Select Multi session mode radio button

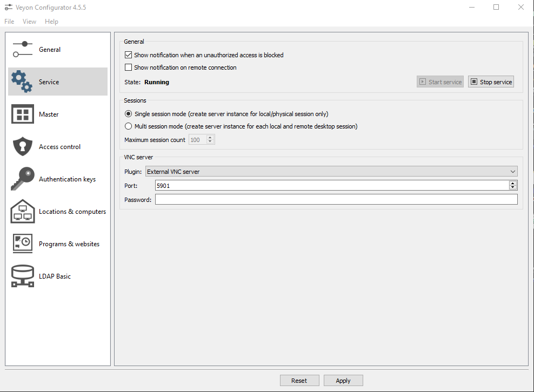(x=129, y=126)
